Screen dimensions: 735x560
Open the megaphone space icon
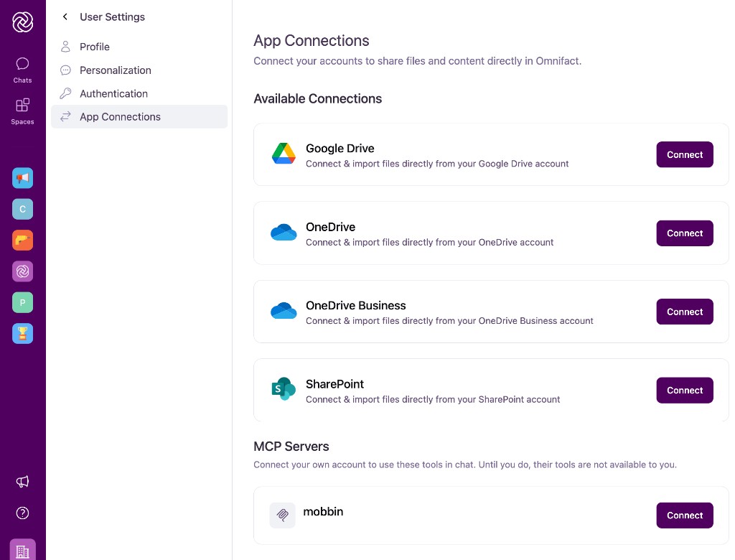coord(22,178)
